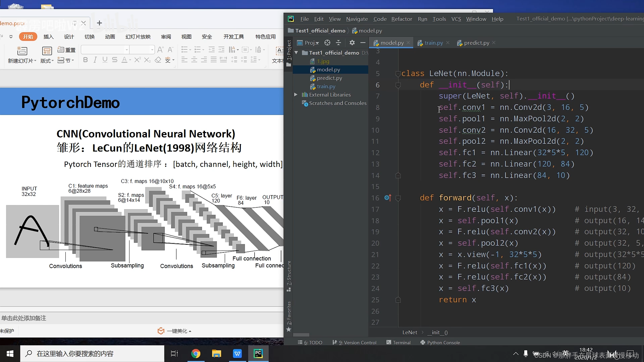This screenshot has width=644, height=362.
Task: Click the Reset (重置) slide button
Action: pyautogui.click(x=66, y=50)
